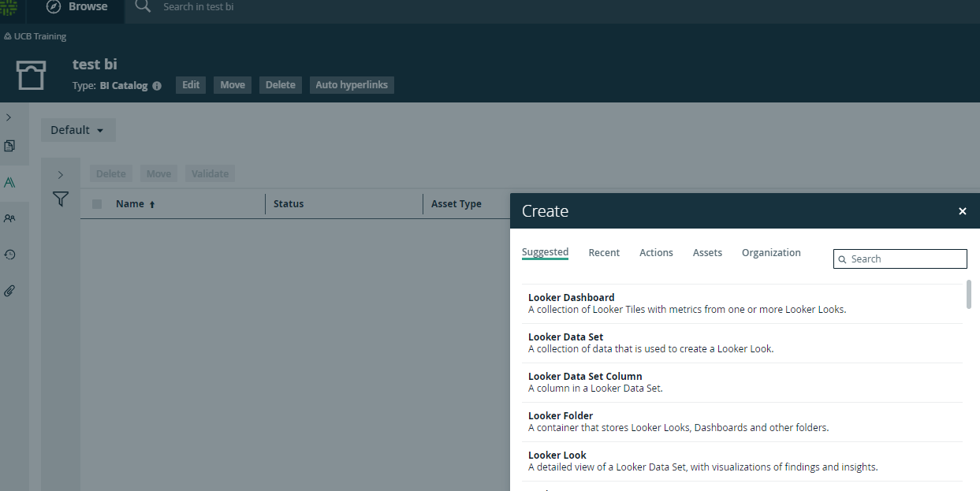
Task: Open the summary pages icon in sidebar
Action: pos(9,146)
